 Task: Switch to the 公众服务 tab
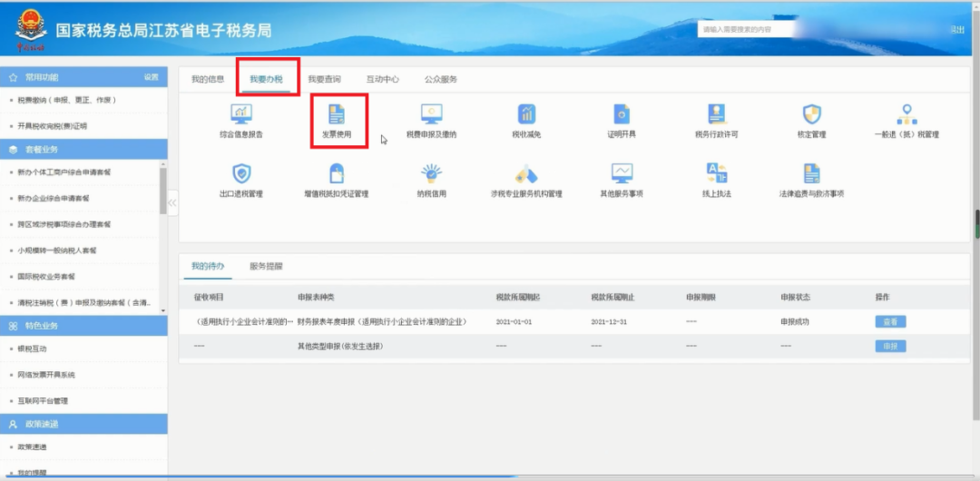441,80
